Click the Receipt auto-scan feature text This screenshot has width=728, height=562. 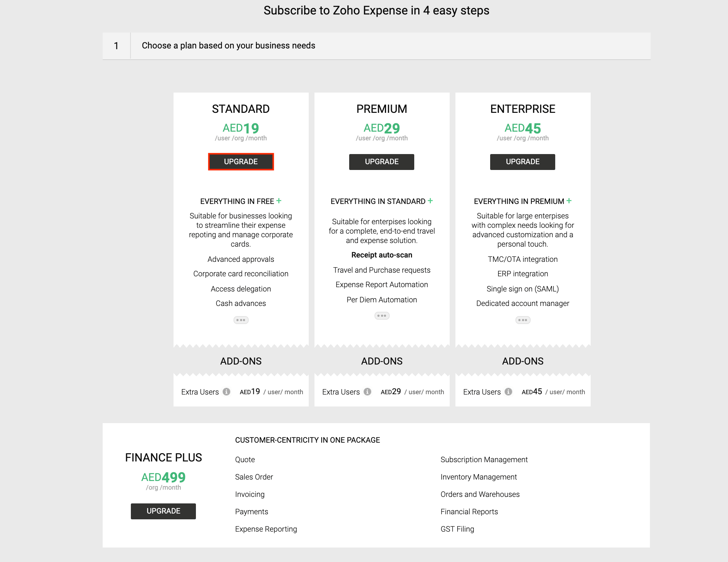click(x=382, y=255)
